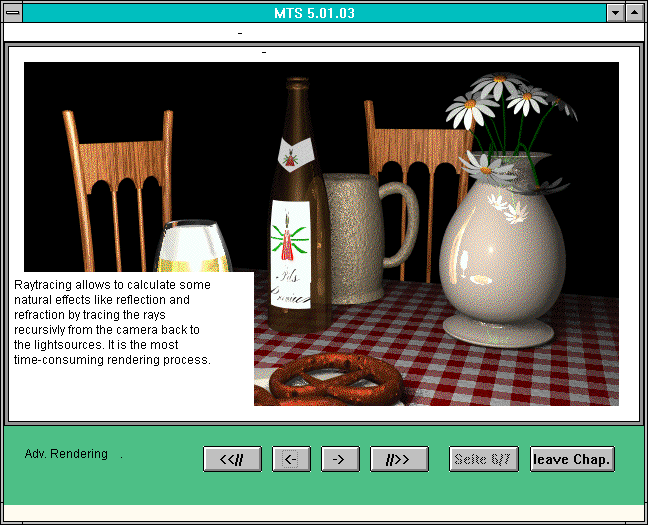
Task: Click the raytracing description text
Action: (112, 322)
